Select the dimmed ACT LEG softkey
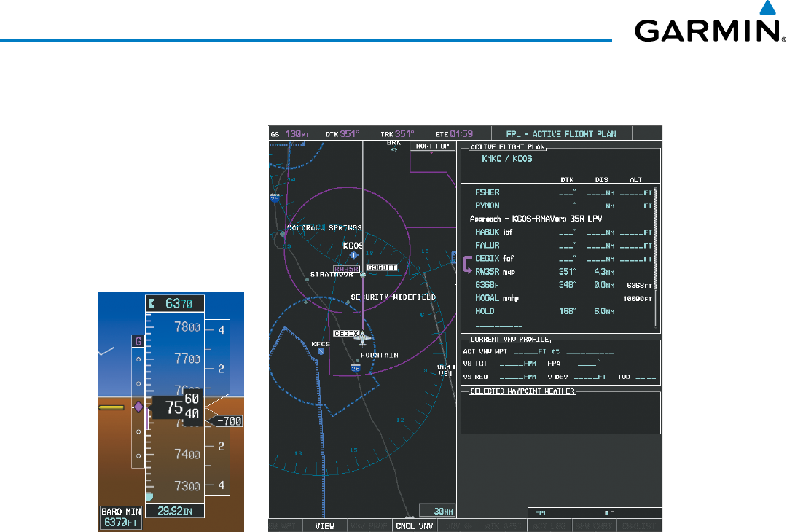The image size is (787, 532). tap(548, 526)
